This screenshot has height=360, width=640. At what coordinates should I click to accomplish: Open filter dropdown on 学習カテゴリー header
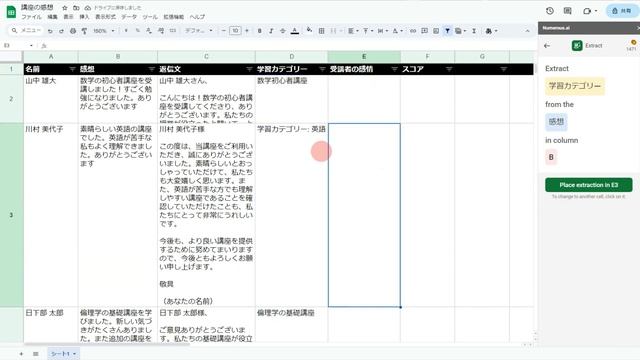[x=322, y=69]
